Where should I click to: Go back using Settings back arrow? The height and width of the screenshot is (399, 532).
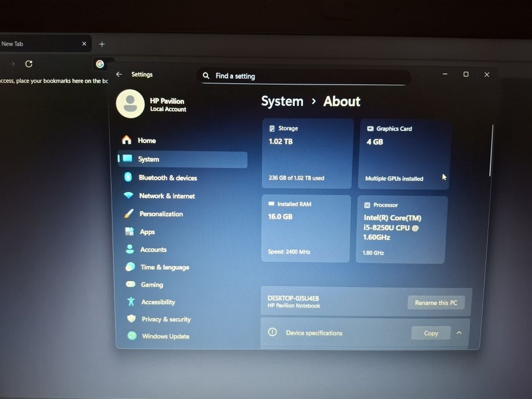point(119,74)
